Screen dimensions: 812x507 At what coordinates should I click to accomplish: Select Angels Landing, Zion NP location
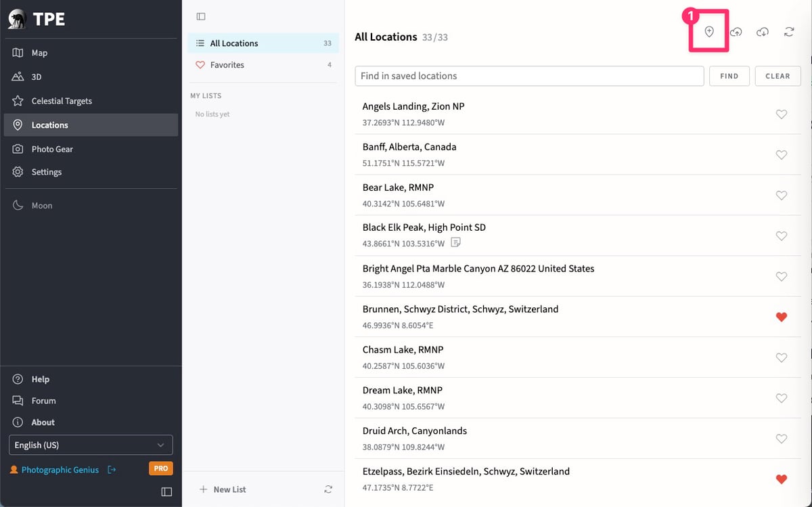pyautogui.click(x=579, y=114)
